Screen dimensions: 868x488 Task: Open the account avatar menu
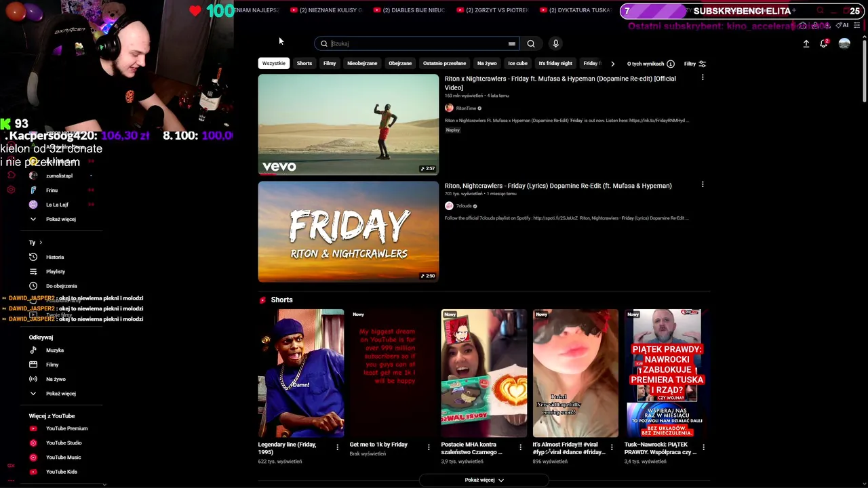(844, 43)
